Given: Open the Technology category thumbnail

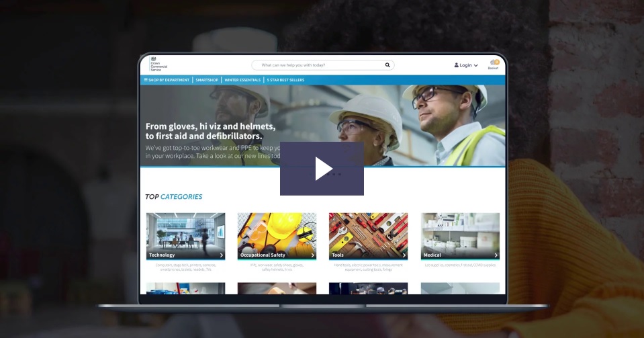Looking at the screenshot, I should 185,230.
